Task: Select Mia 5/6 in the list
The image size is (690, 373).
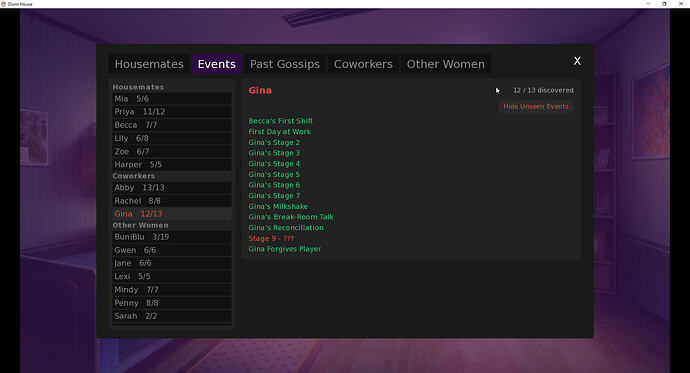Action: [172, 99]
